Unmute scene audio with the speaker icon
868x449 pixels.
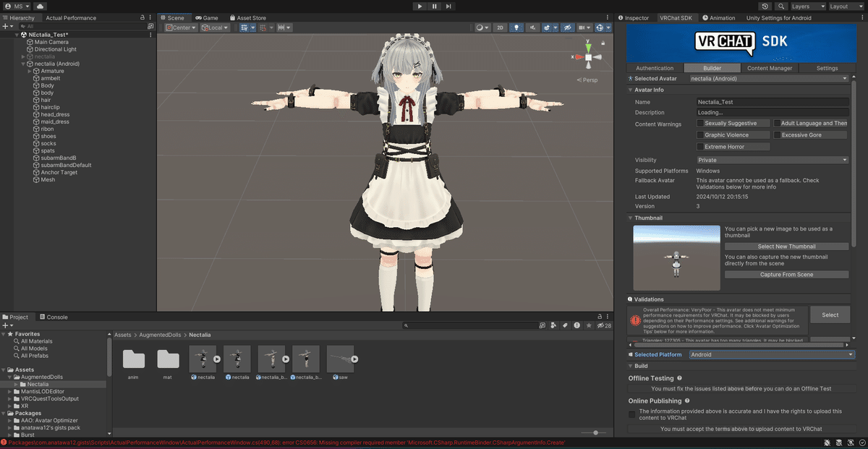(x=533, y=27)
